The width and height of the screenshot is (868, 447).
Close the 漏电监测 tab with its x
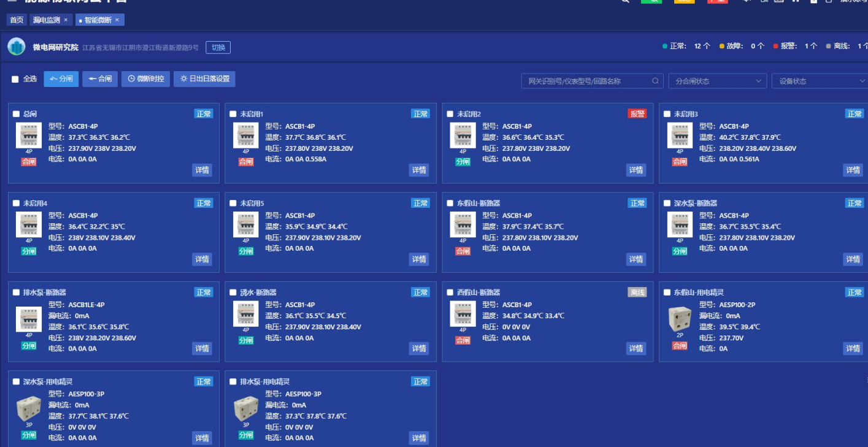point(66,20)
